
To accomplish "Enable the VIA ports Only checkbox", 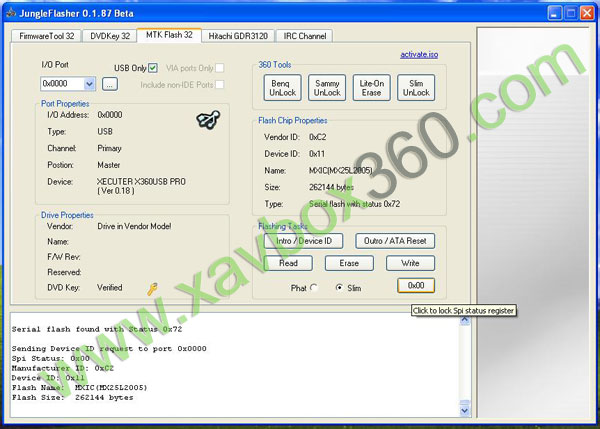I will 219,68.
